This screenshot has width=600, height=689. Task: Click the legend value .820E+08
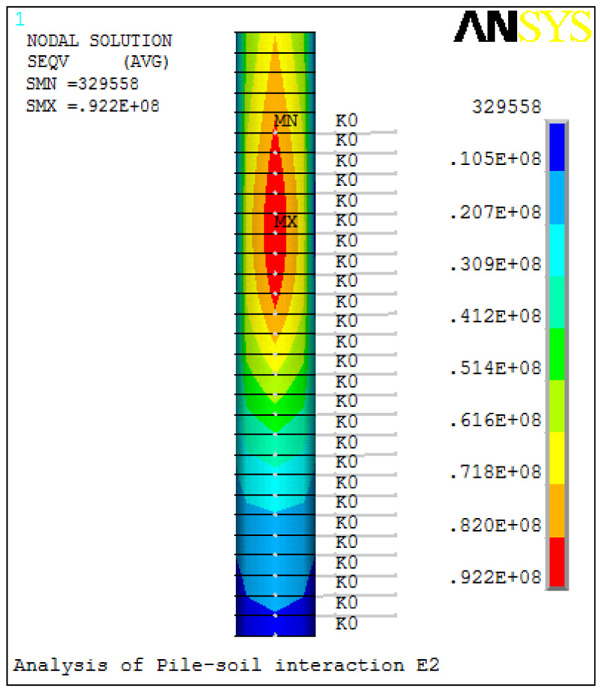point(496,525)
